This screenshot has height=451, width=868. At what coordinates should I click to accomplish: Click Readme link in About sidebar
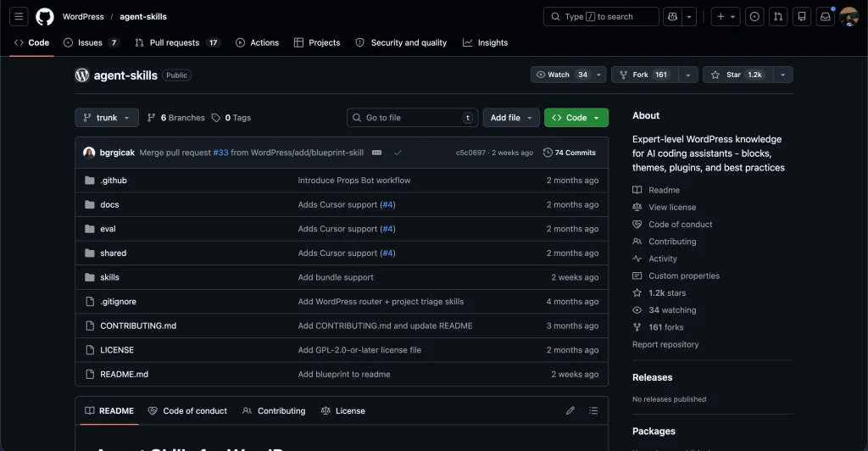(664, 190)
